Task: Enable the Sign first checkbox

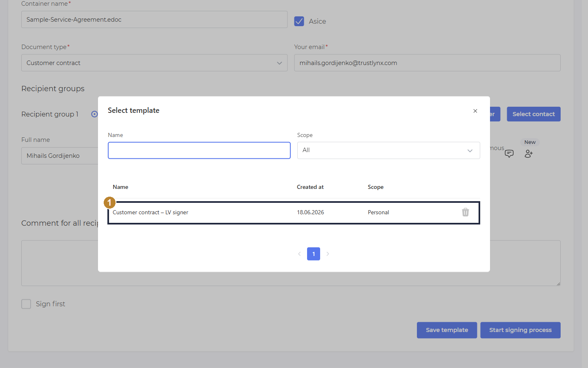Action: coord(26,304)
